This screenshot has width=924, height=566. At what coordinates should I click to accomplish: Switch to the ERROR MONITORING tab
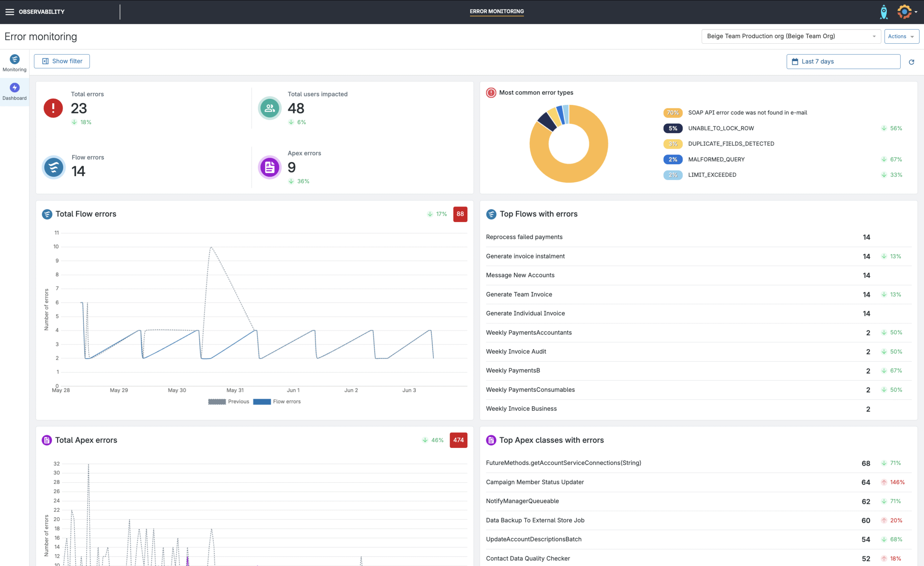[x=497, y=11]
